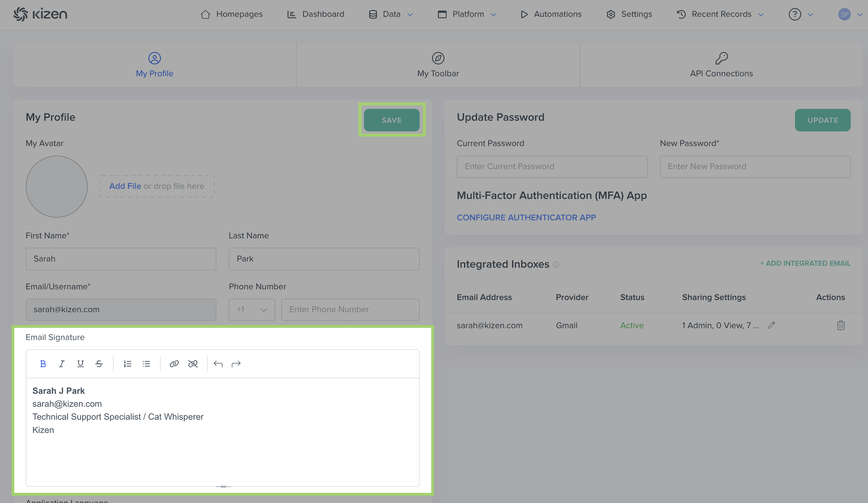Apply strikethrough to signature text
The width and height of the screenshot is (868, 503).
coord(99,364)
